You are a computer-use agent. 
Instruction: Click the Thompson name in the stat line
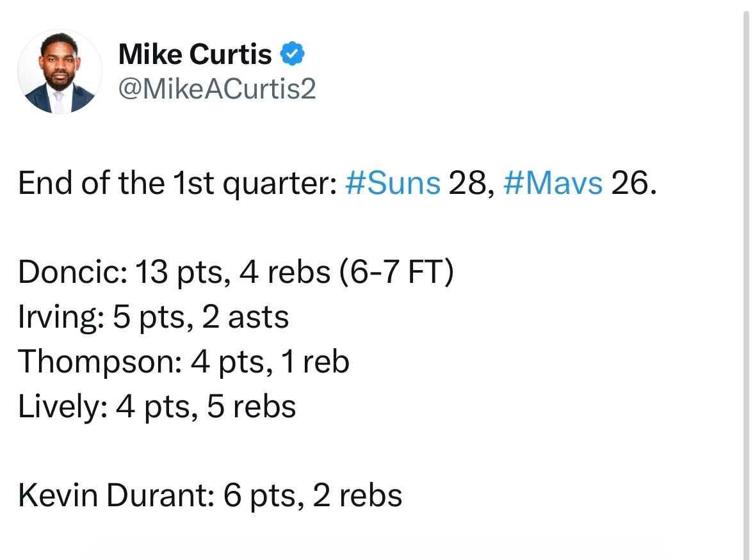tap(100, 362)
